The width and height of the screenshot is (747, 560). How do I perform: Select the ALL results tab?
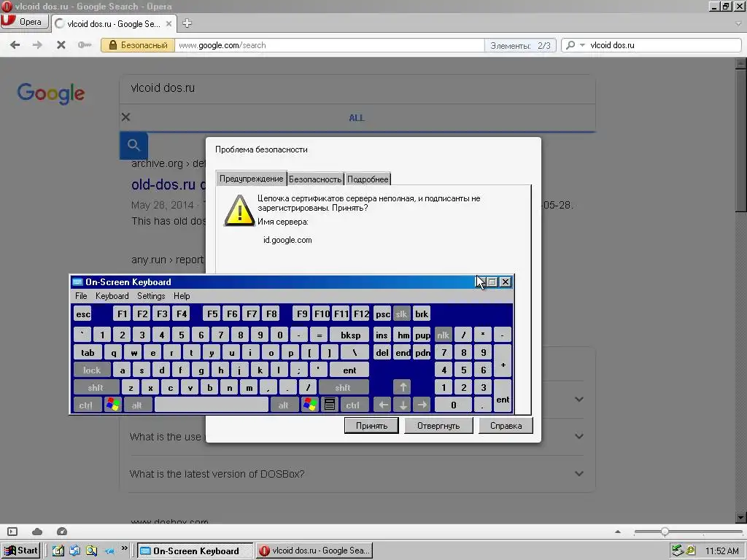pos(356,117)
